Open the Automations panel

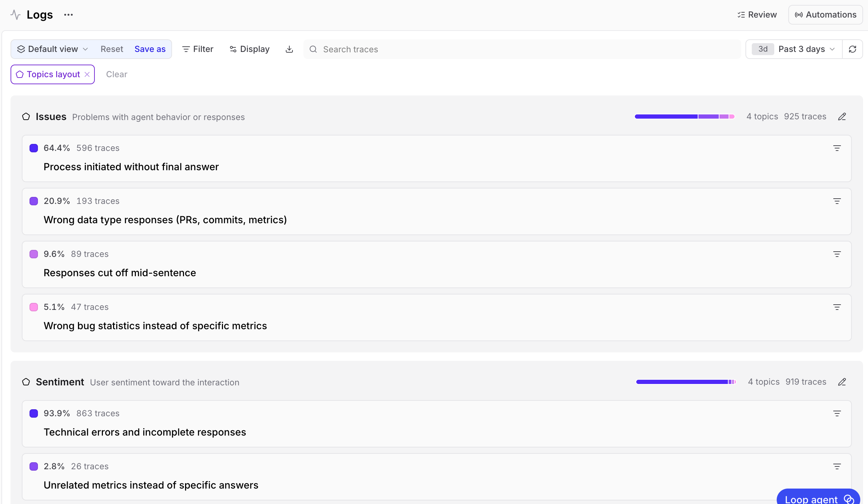coord(826,14)
